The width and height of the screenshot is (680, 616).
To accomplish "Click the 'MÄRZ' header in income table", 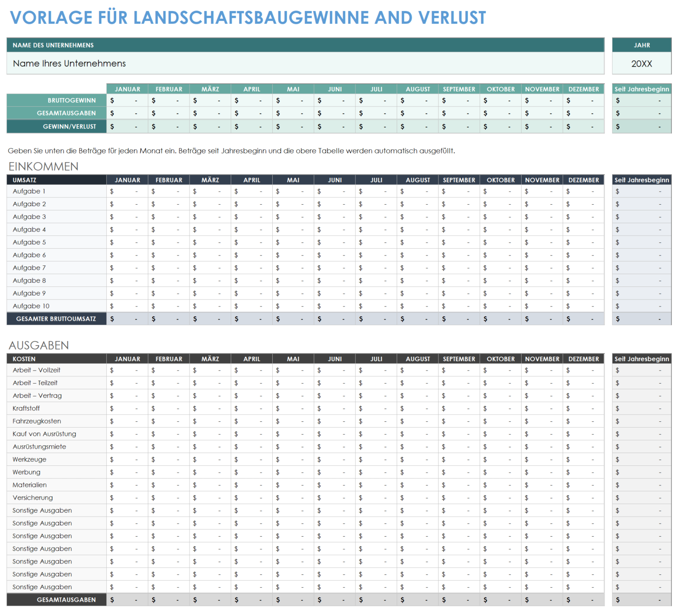I will (211, 180).
